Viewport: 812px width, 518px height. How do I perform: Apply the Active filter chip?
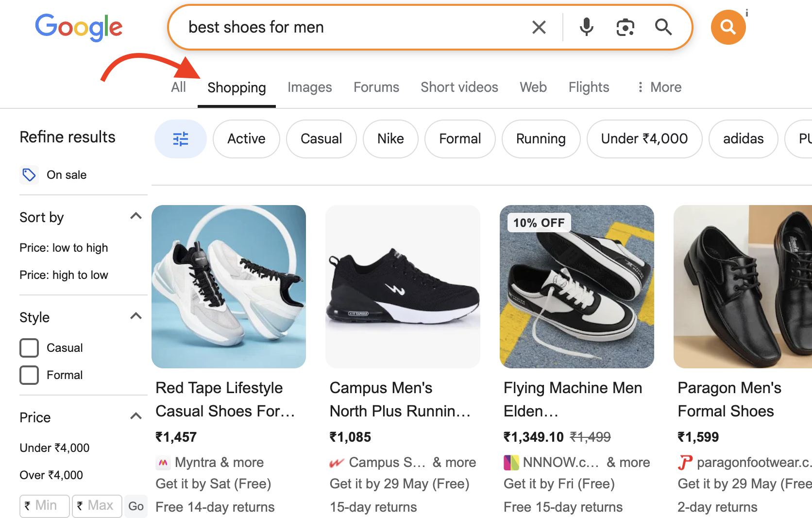point(246,139)
